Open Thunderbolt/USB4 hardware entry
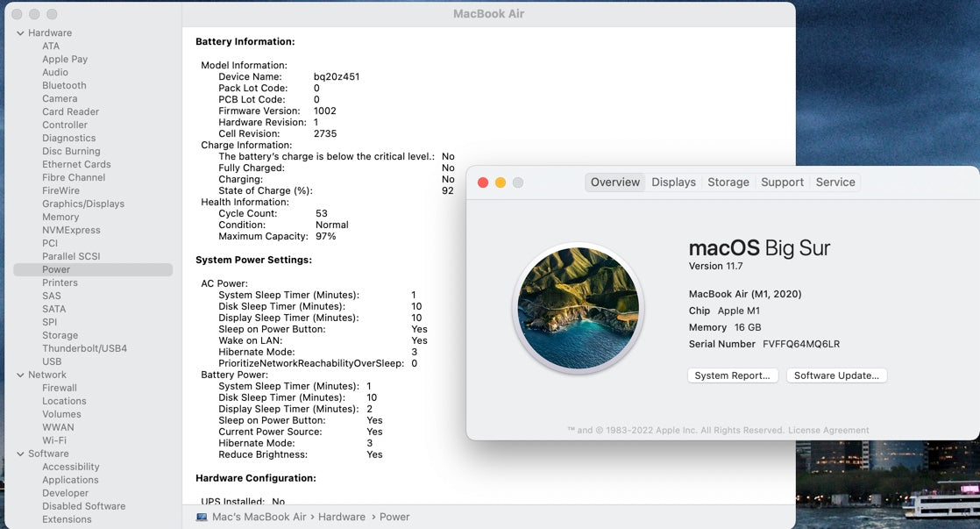This screenshot has width=980, height=529. [x=84, y=348]
